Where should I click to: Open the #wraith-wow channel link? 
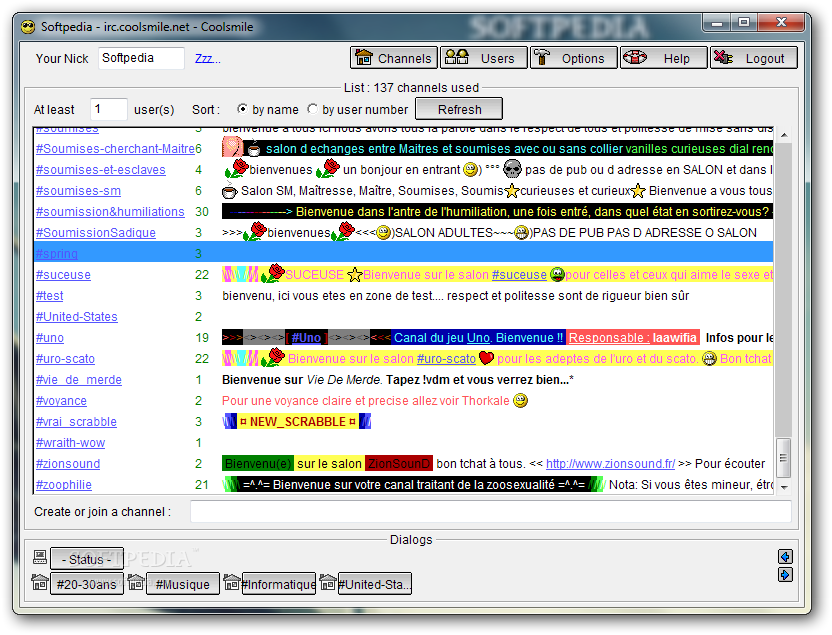70,442
